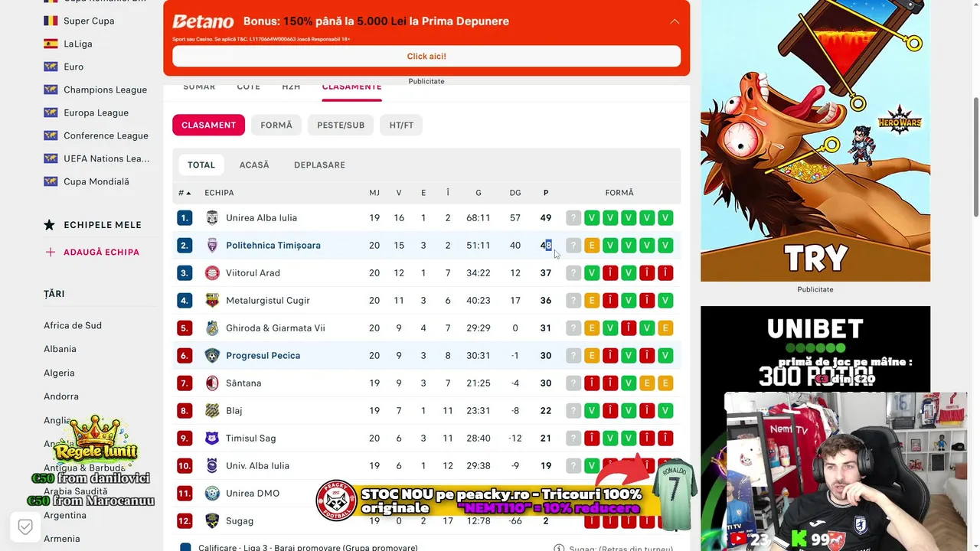Open Africa de Sud country link
The image size is (980, 551).
(73, 325)
